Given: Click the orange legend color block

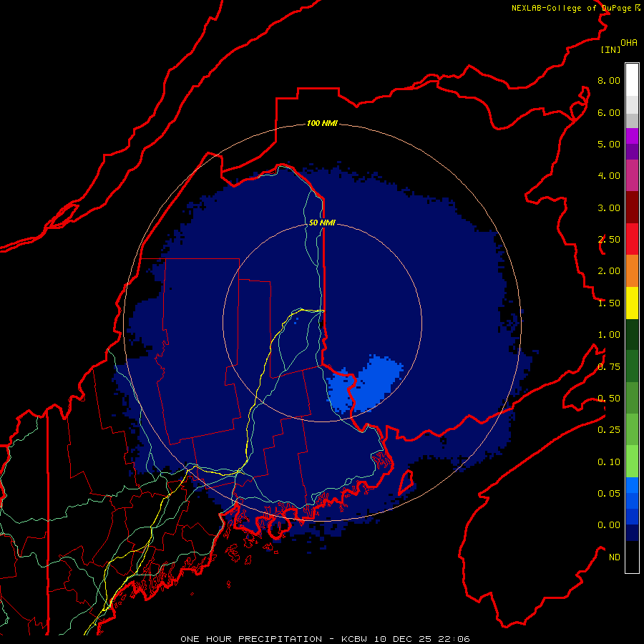Looking at the screenshot, I should [632, 270].
